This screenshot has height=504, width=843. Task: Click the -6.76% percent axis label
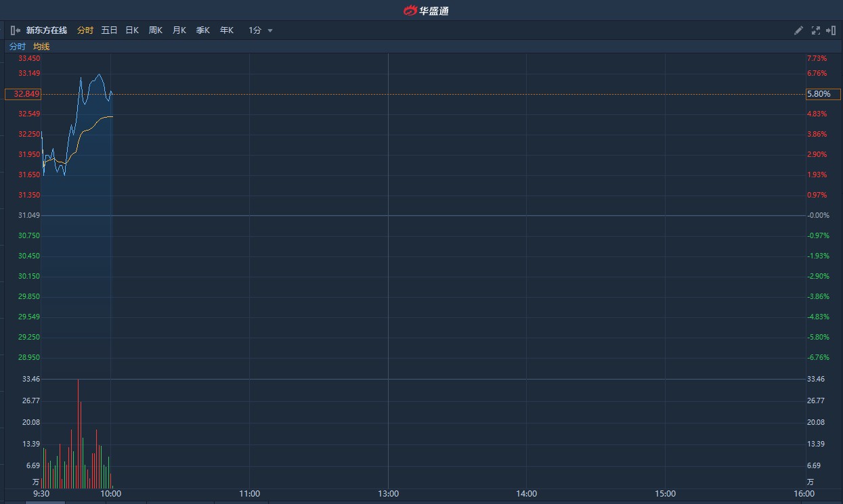[x=818, y=357]
